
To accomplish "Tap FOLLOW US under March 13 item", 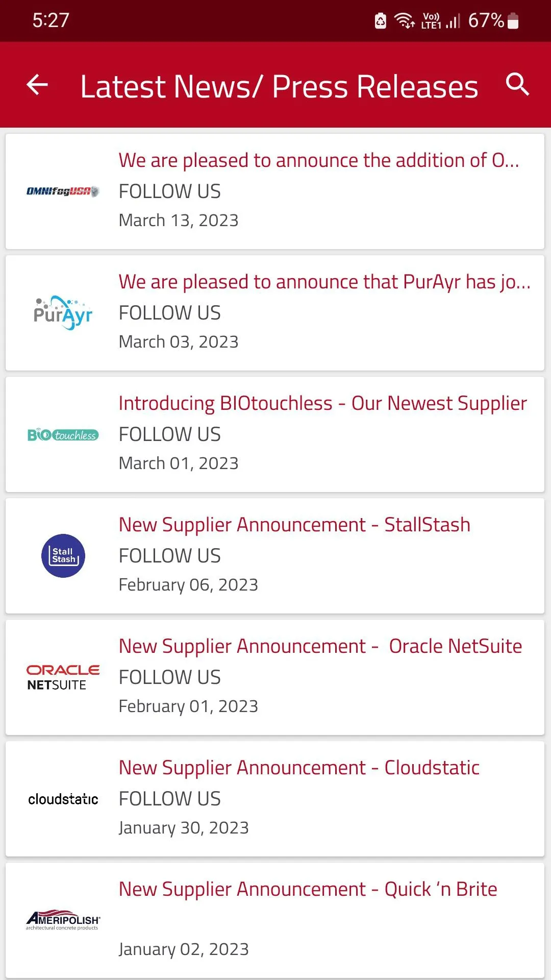I will tap(169, 191).
